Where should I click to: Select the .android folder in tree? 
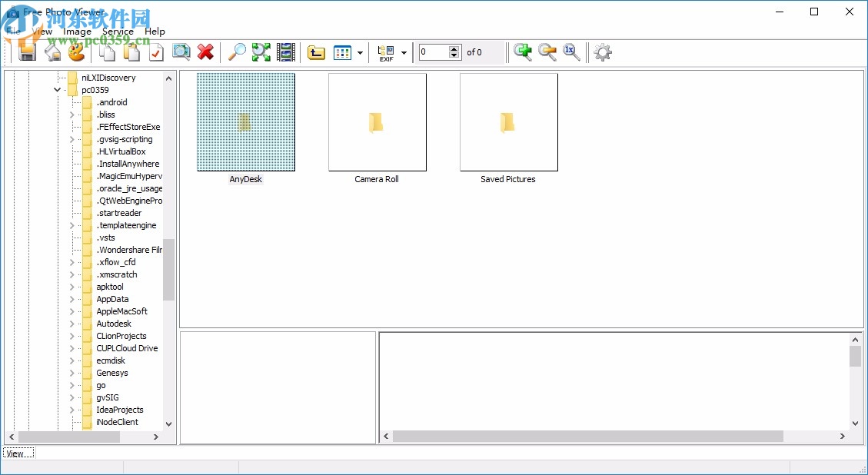pyautogui.click(x=111, y=102)
